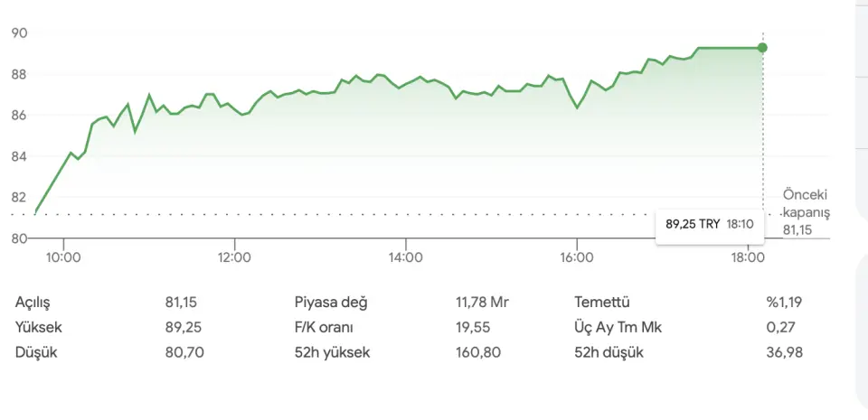Click the 18:00 time axis label

(748, 257)
